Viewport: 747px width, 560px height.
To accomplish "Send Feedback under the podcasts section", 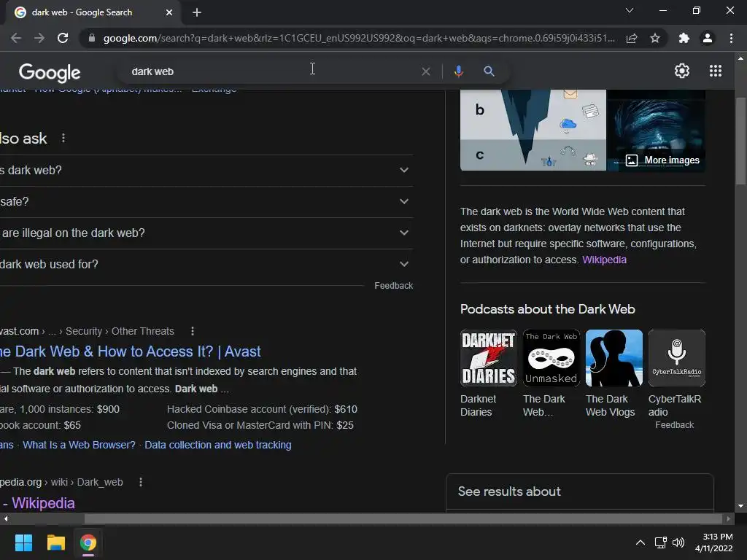I will point(674,425).
